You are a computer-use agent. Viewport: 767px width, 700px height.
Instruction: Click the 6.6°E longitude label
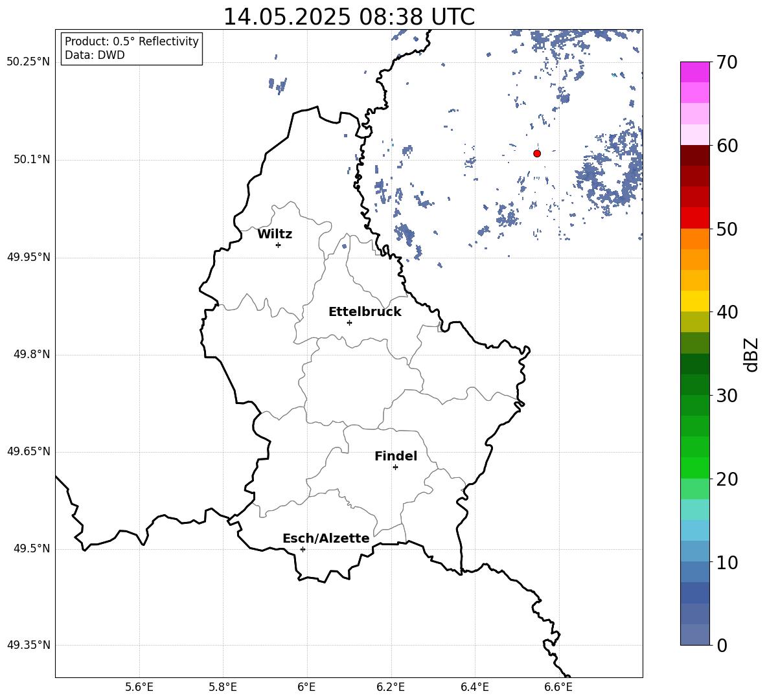pos(558,687)
